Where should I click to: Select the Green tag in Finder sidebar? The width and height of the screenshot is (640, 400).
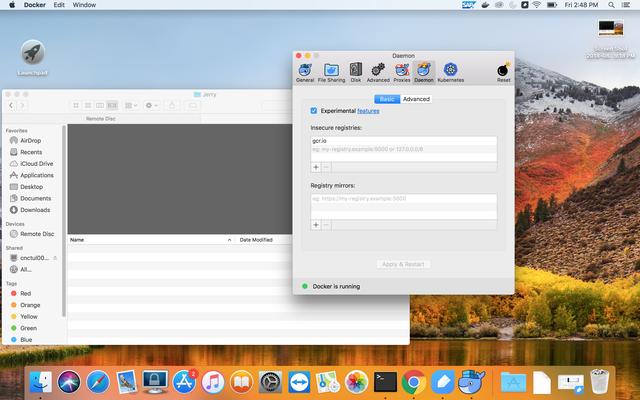tap(29, 328)
